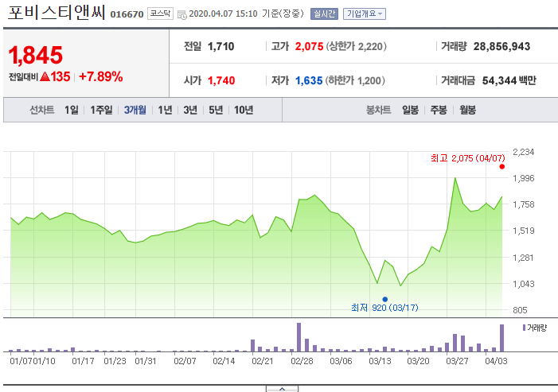558x392 pixels.
Task: Select the 1일 line chart tab
Action: [x=72, y=110]
